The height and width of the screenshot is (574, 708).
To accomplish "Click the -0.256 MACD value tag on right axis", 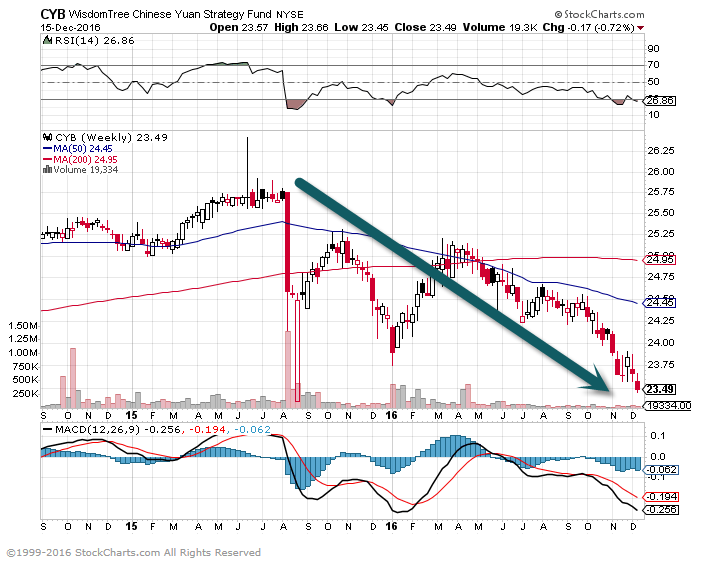I will (x=661, y=509).
